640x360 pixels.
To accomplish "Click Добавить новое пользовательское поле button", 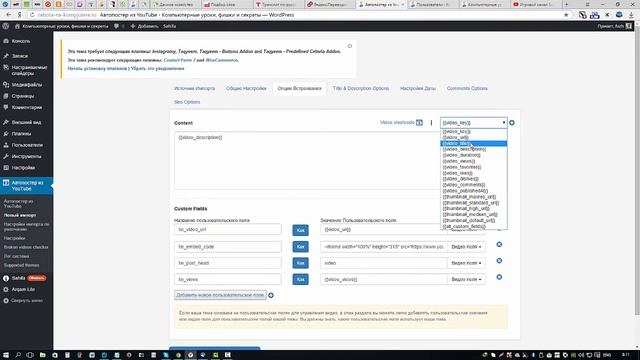I will point(220,295).
